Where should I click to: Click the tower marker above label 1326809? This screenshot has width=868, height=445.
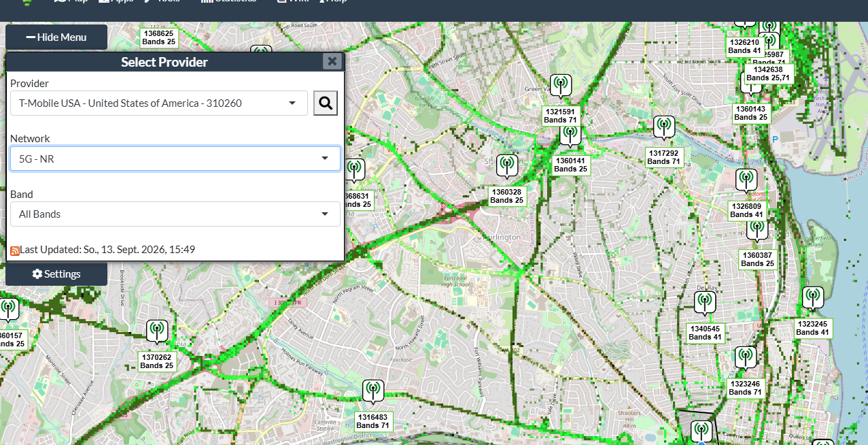click(x=746, y=180)
